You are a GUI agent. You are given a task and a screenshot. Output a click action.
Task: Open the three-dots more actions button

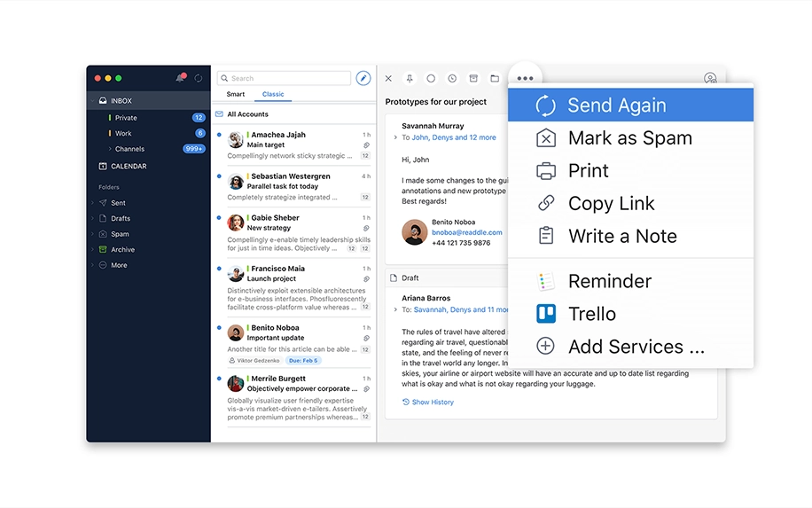tap(525, 78)
